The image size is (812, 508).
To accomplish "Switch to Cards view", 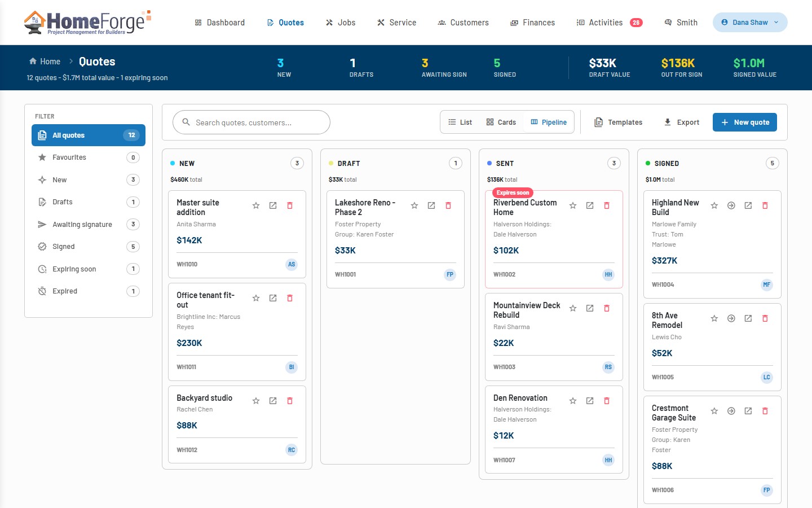I will (x=501, y=122).
